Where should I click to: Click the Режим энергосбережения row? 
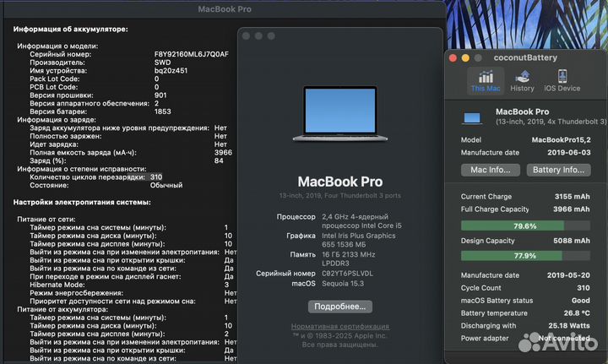point(133,293)
